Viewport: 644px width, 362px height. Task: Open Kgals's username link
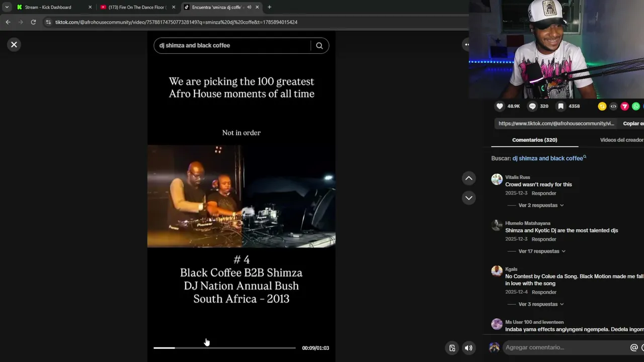[511, 269]
